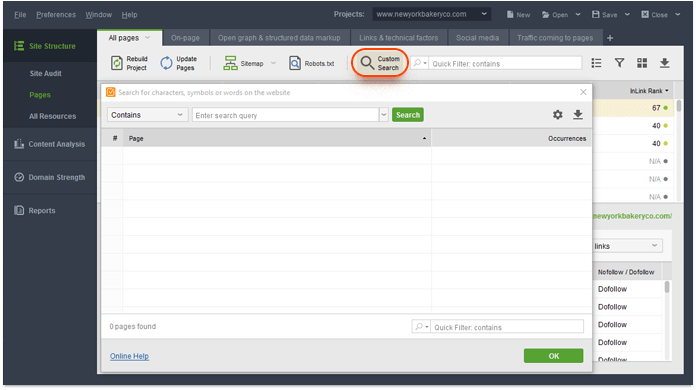Open the Sitemap tool
The width and height of the screenshot is (696, 390).
[x=244, y=63]
